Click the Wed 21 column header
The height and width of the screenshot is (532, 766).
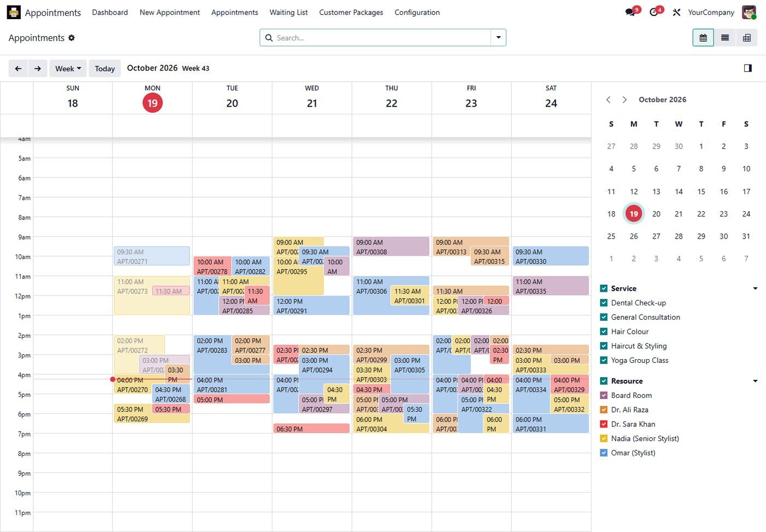[x=312, y=98]
